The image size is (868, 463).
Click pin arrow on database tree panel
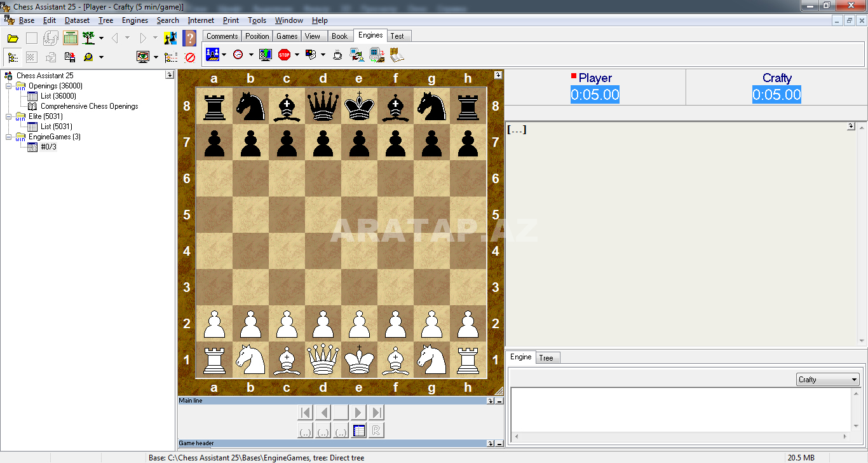[169, 74]
